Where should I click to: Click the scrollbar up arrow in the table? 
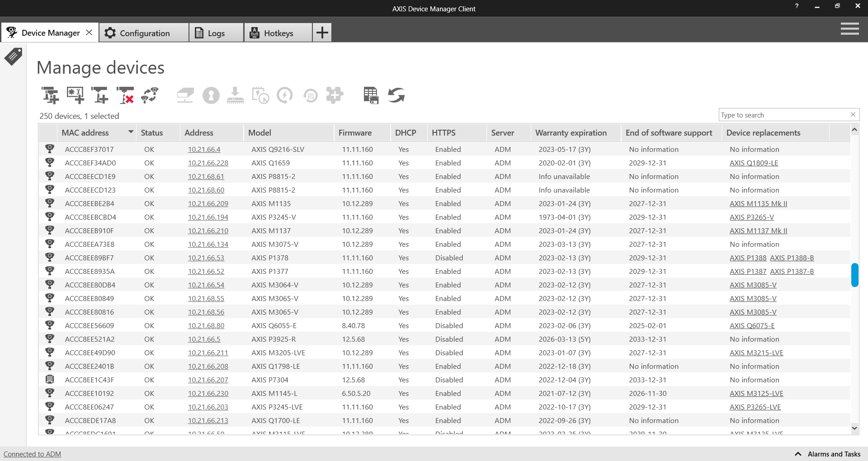854,130
